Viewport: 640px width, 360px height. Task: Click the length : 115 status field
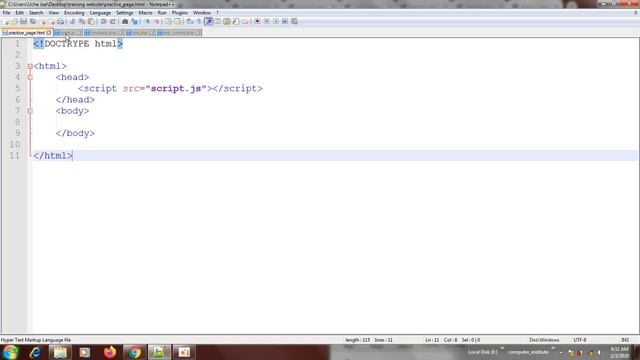point(358,340)
